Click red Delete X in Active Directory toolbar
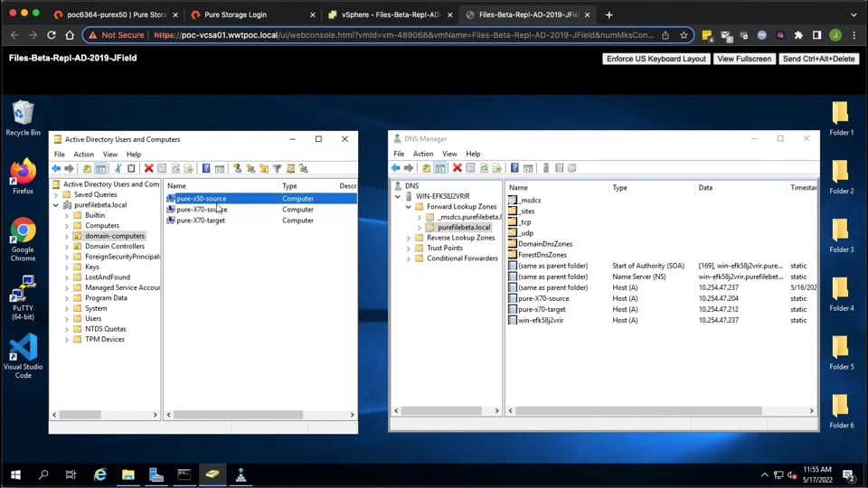868x488 pixels. [x=148, y=168]
